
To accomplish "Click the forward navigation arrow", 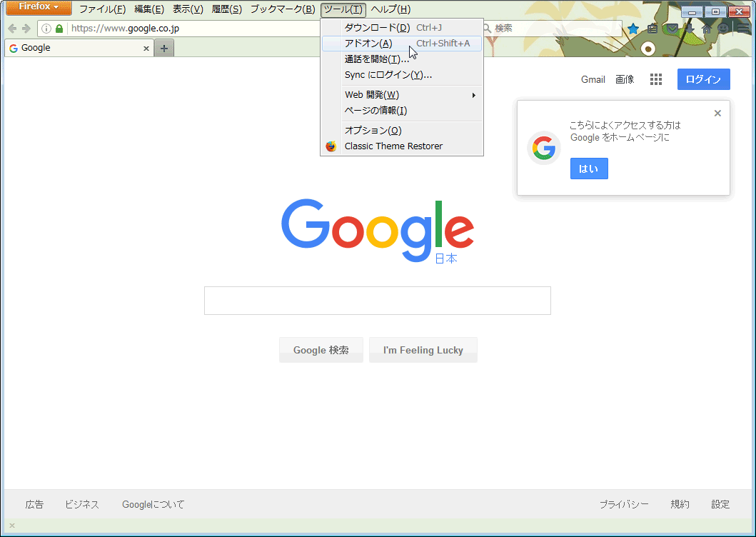I will point(26,29).
